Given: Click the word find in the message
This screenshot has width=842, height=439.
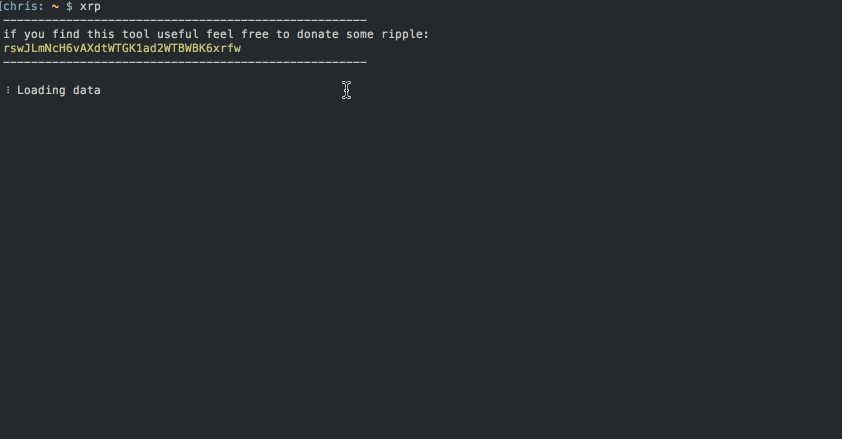Looking at the screenshot, I should 66,34.
